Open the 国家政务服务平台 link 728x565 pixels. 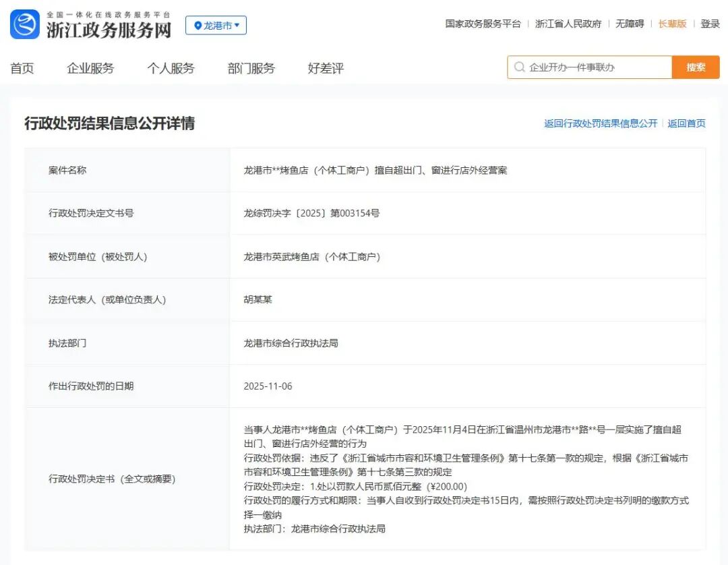[483, 24]
